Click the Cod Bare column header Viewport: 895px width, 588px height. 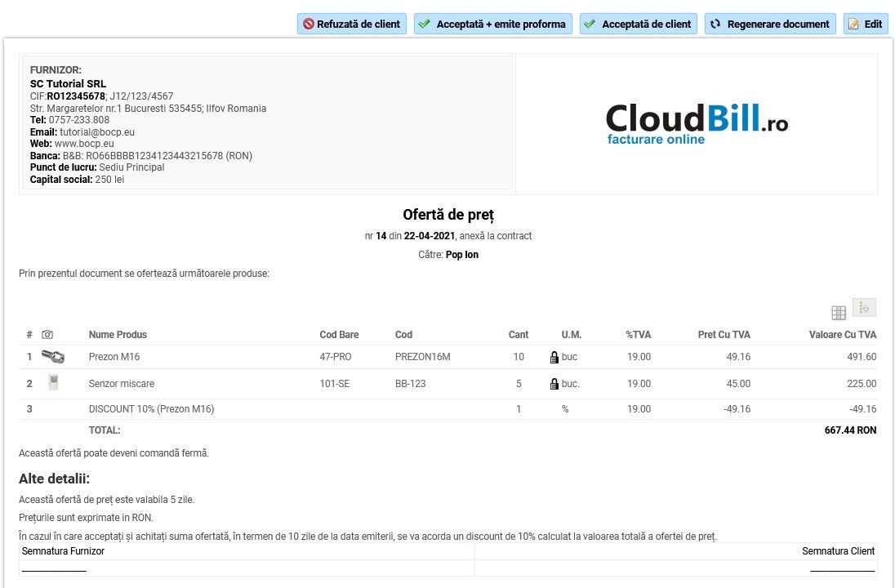(x=339, y=335)
